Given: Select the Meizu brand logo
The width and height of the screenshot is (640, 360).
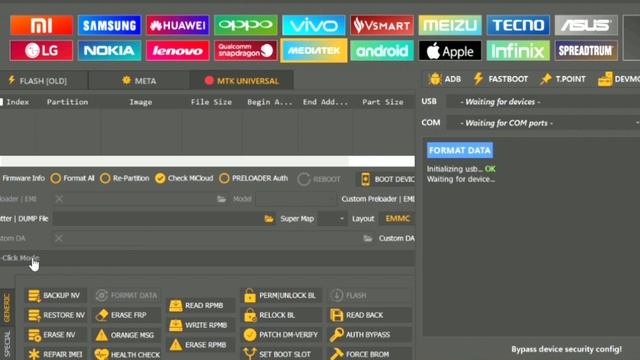Looking at the screenshot, I should (x=450, y=25).
